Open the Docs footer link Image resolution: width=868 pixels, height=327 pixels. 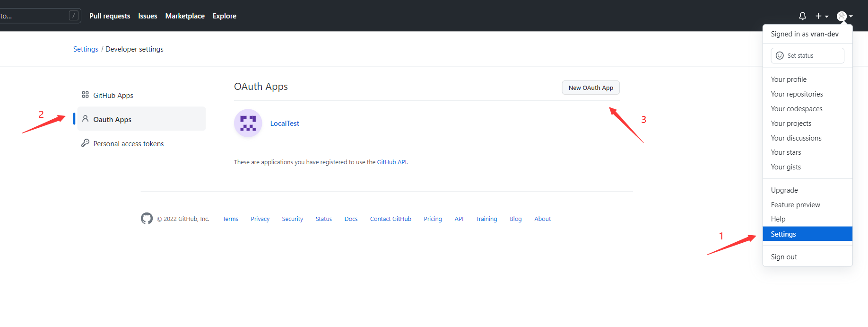point(351,219)
